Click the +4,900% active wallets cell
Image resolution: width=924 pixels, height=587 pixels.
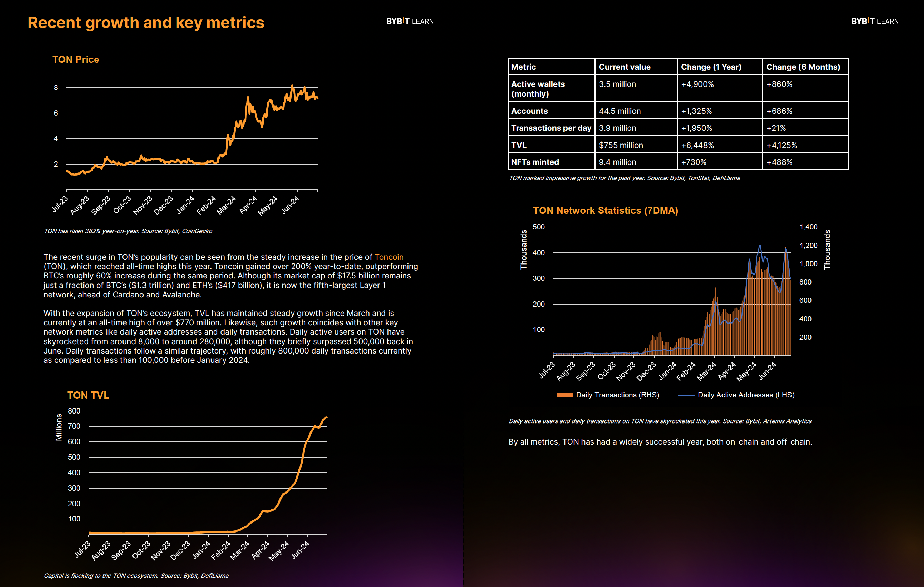click(719, 89)
